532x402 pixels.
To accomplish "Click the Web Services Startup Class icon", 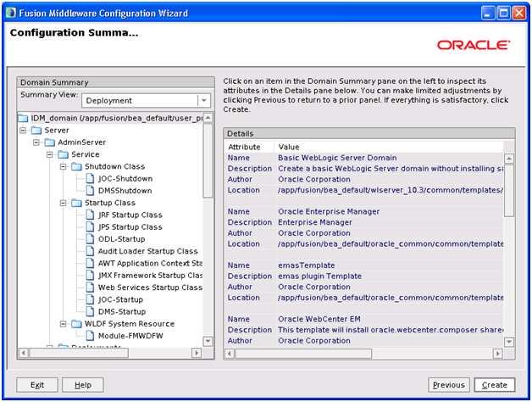I will point(90,288).
